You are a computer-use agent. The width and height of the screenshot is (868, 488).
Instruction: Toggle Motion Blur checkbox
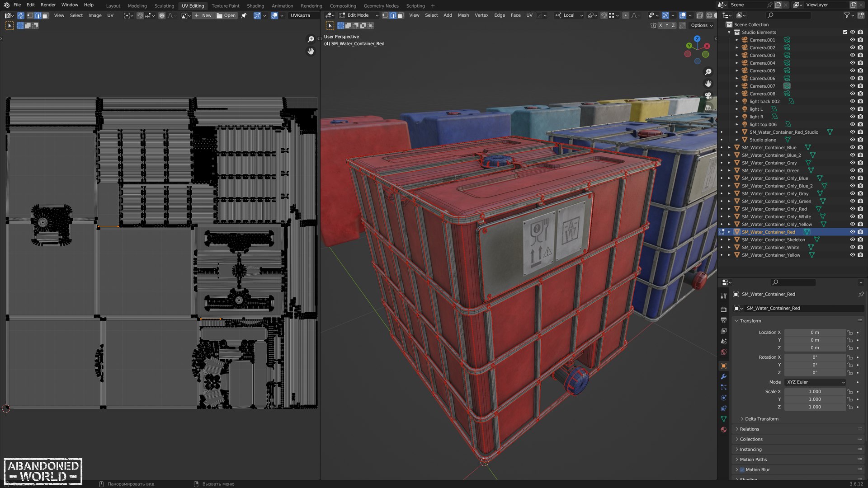(x=742, y=470)
